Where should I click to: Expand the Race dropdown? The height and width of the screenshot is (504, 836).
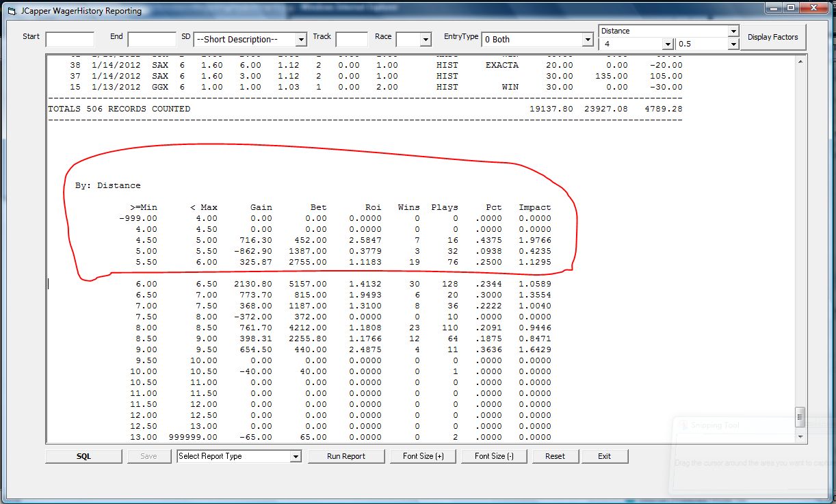pos(414,39)
